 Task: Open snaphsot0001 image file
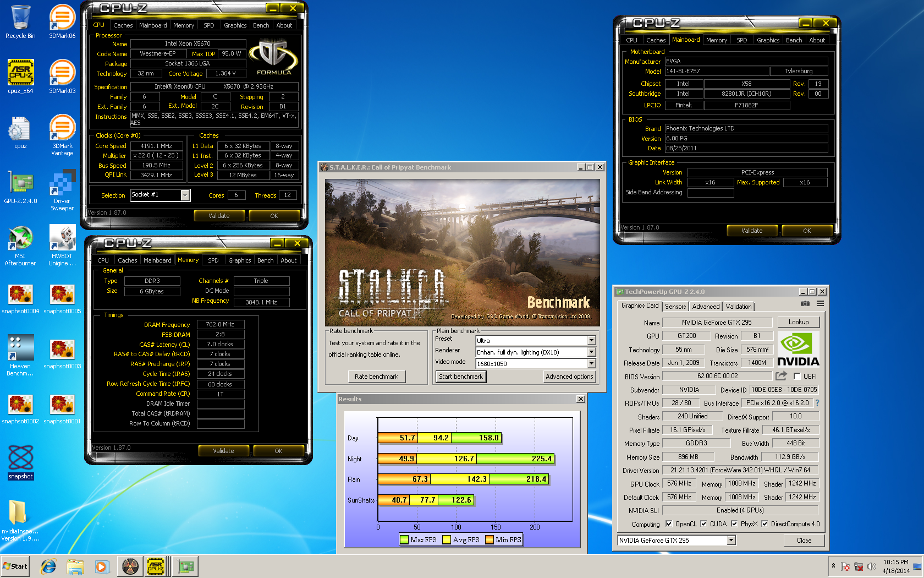[62, 409]
